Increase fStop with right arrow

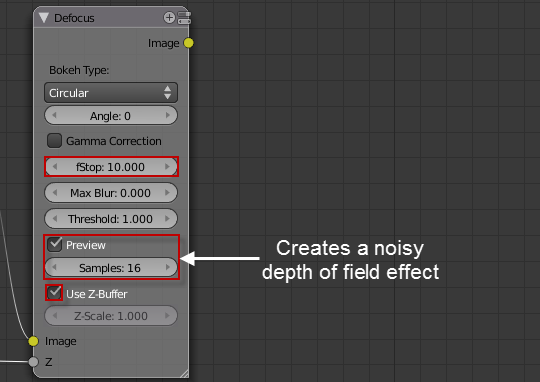(x=168, y=167)
